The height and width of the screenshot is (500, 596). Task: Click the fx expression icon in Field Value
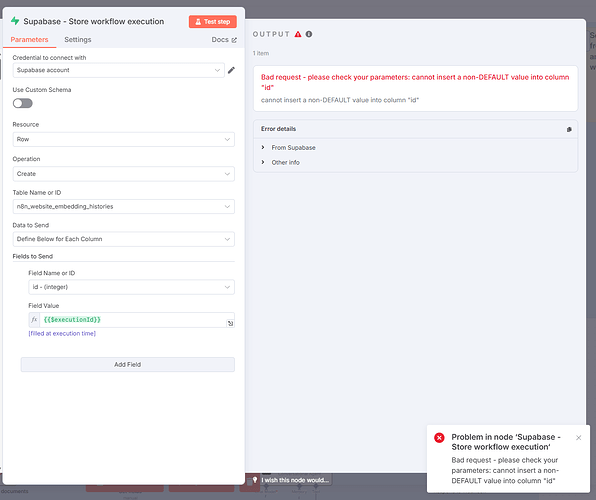pyautogui.click(x=34, y=320)
